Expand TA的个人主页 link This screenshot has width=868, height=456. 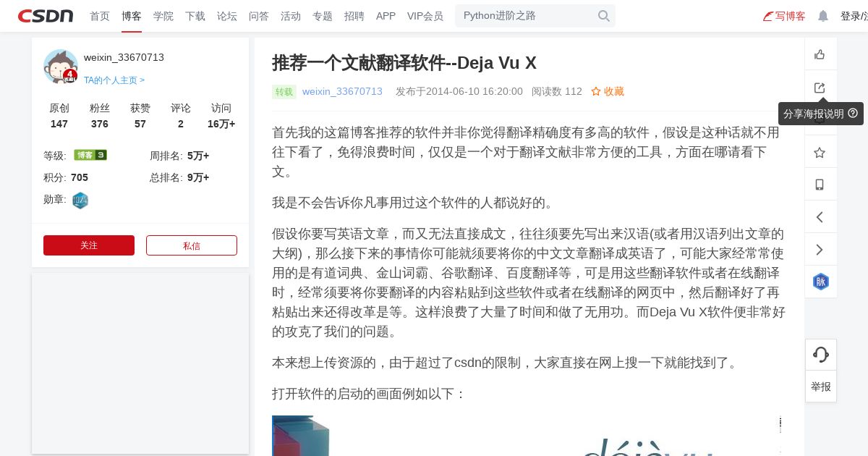(114, 80)
